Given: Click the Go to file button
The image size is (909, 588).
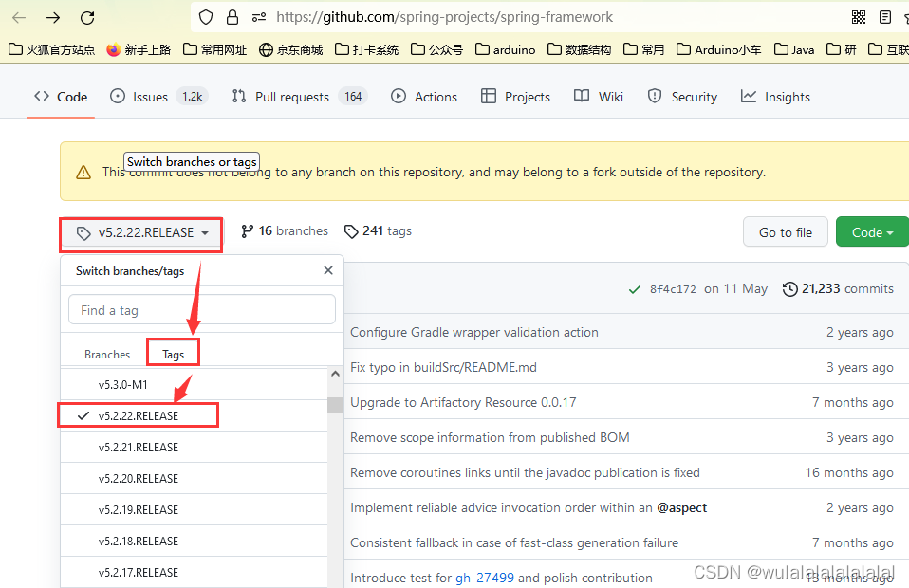Looking at the screenshot, I should (x=786, y=232).
